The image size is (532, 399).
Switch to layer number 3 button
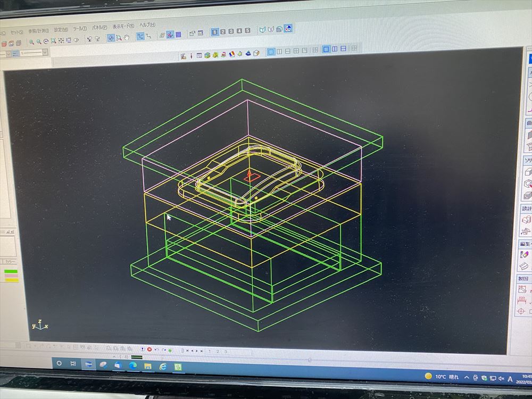pos(231,31)
